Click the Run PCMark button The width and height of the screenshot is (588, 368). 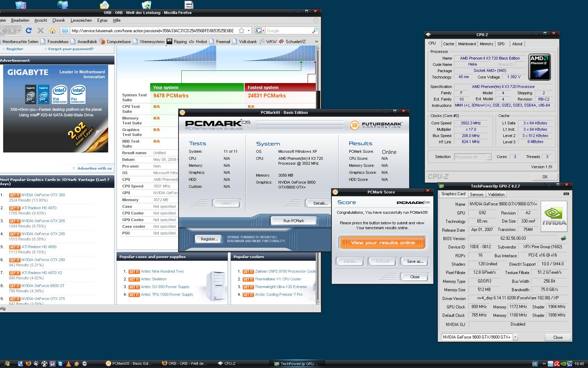294,221
